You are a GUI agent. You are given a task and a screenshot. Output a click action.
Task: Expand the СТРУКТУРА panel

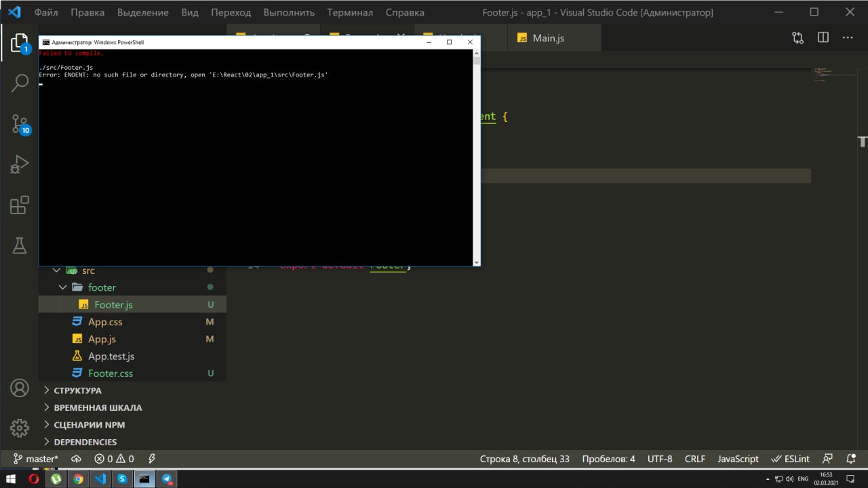coord(77,390)
